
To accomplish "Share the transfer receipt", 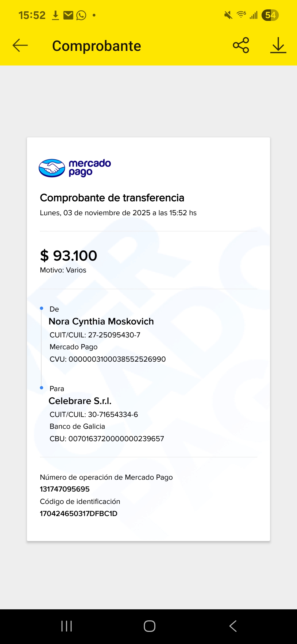I will click(x=241, y=45).
